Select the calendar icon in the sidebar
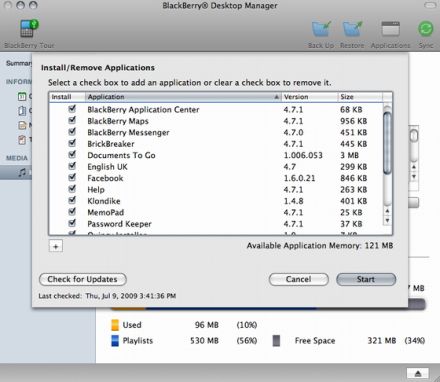Image resolution: width=440 pixels, height=382 pixels. click(x=22, y=97)
